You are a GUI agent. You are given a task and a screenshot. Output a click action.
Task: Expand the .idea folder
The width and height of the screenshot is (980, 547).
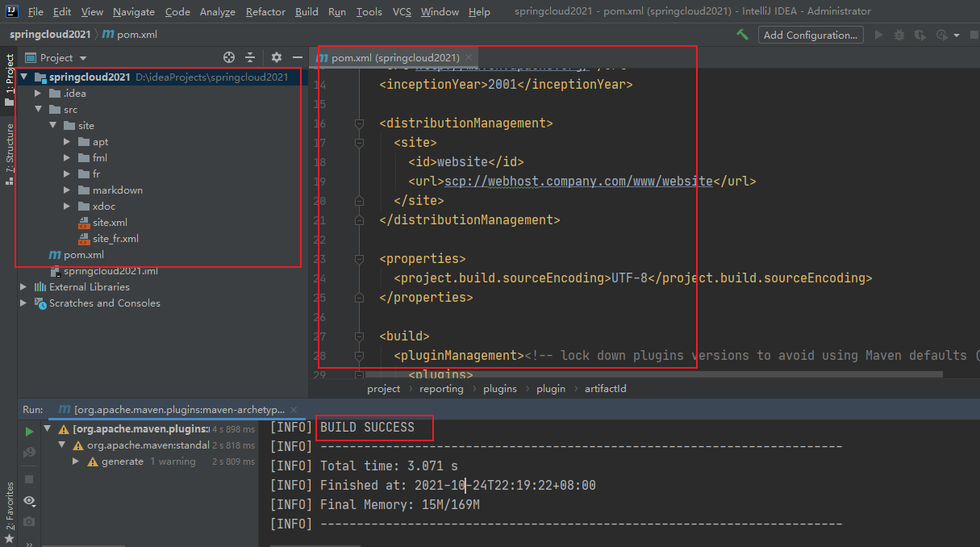point(37,94)
